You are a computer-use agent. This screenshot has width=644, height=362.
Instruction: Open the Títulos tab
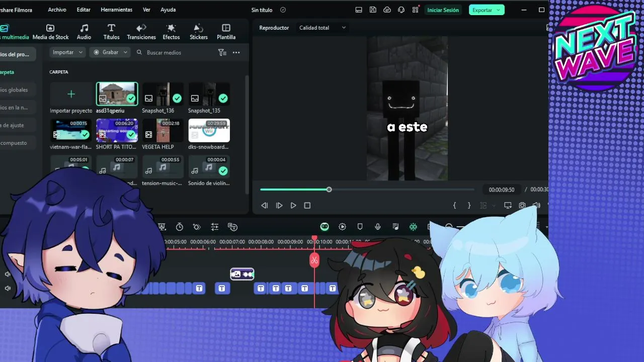click(111, 32)
